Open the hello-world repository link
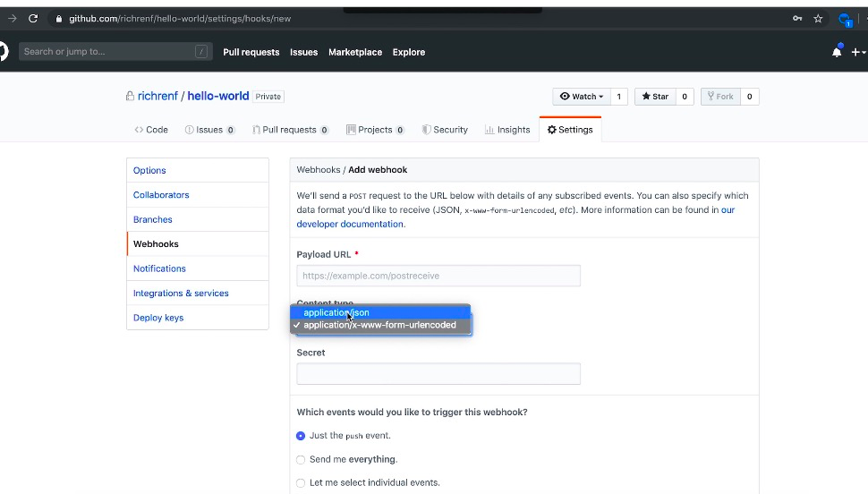This screenshot has height=494, width=868. (x=218, y=96)
